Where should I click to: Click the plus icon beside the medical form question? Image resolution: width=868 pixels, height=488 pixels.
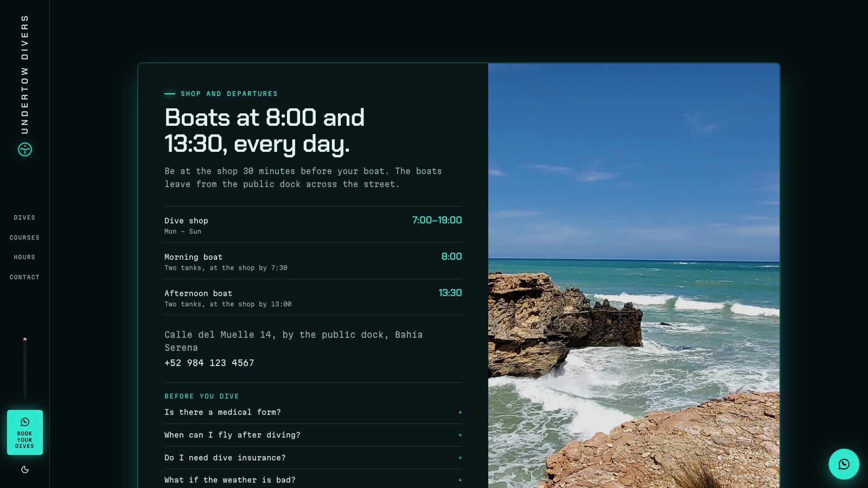pos(460,412)
